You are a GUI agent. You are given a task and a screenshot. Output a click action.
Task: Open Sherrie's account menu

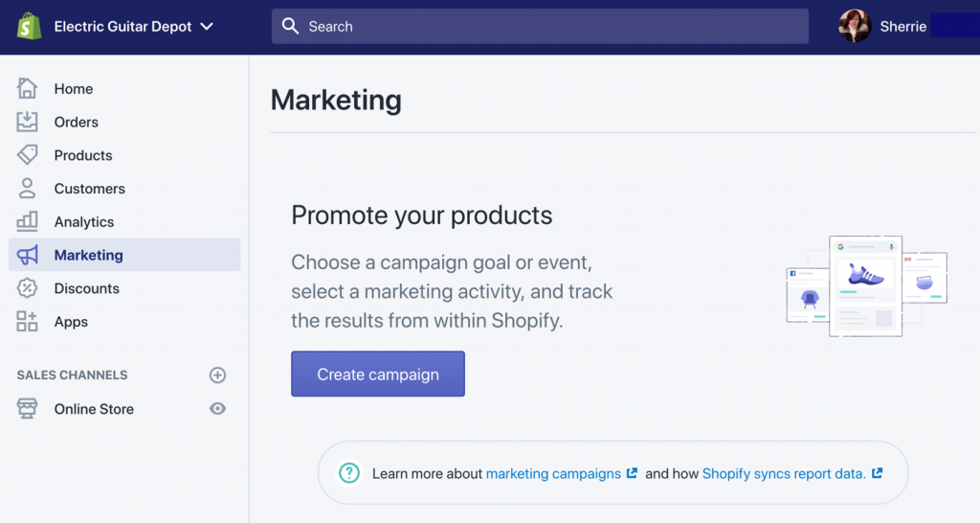coord(885,27)
